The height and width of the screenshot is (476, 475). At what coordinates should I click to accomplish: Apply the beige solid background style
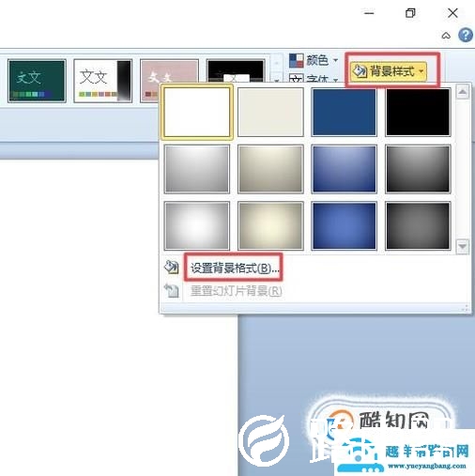(270, 112)
